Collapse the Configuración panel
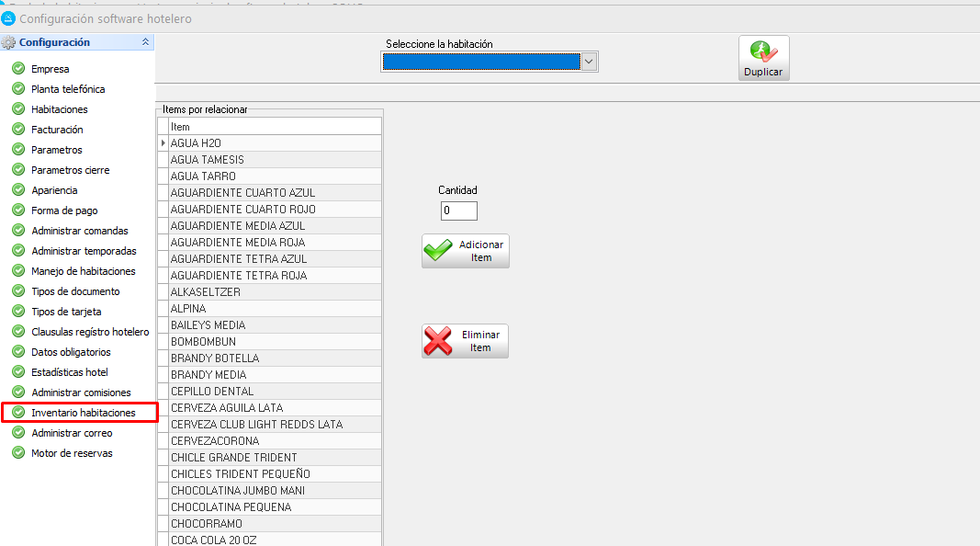The image size is (980, 546). pyautogui.click(x=145, y=42)
